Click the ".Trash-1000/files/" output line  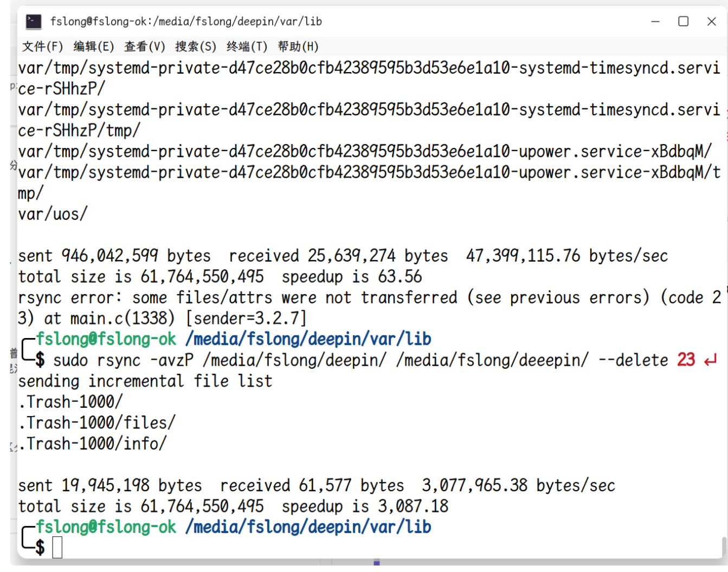(x=97, y=423)
